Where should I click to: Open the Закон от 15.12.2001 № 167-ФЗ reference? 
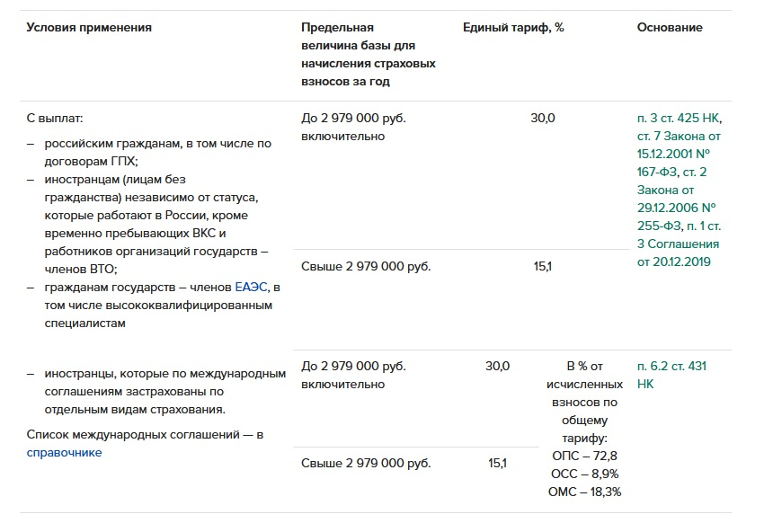pyautogui.click(x=678, y=155)
